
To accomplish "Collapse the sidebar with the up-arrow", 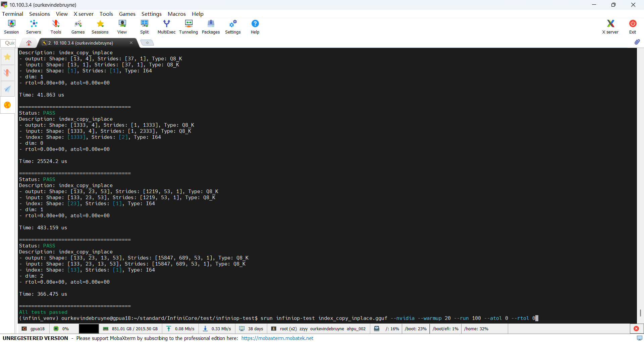I will (x=29, y=43).
